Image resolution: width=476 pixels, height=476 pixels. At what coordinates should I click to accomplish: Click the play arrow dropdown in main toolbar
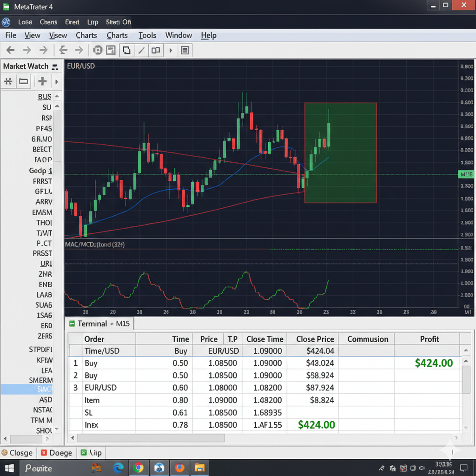click(171, 50)
